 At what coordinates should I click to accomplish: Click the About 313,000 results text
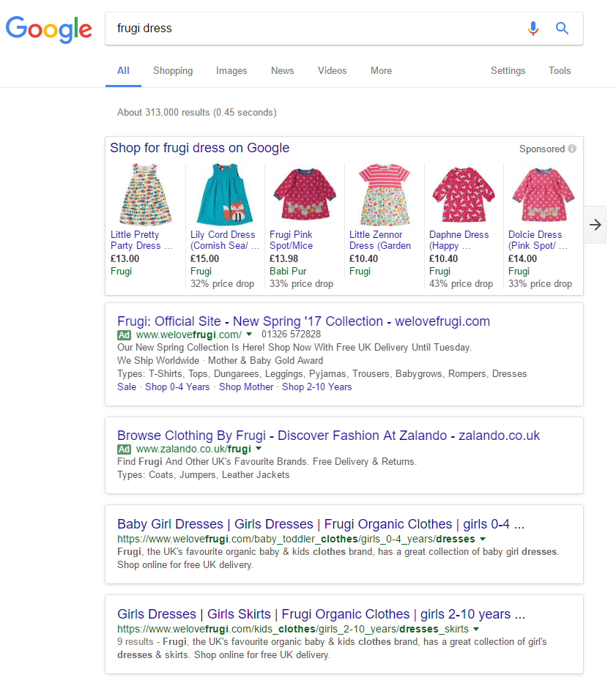pyautogui.click(x=196, y=113)
